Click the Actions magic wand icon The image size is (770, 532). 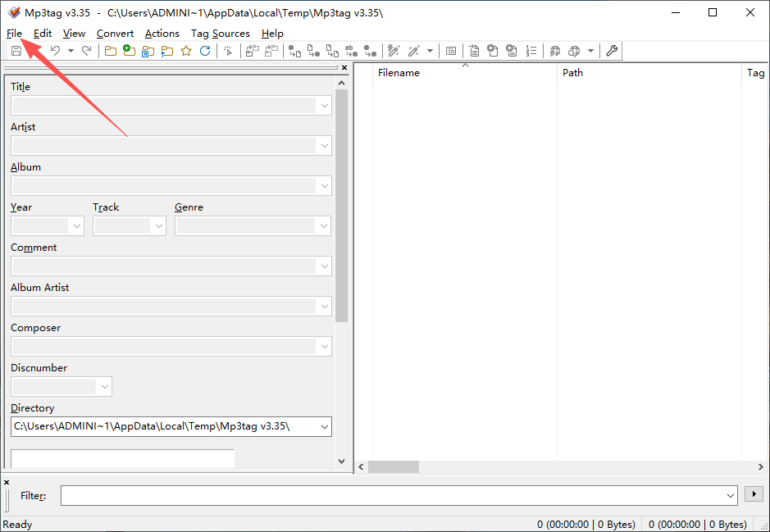click(x=414, y=51)
